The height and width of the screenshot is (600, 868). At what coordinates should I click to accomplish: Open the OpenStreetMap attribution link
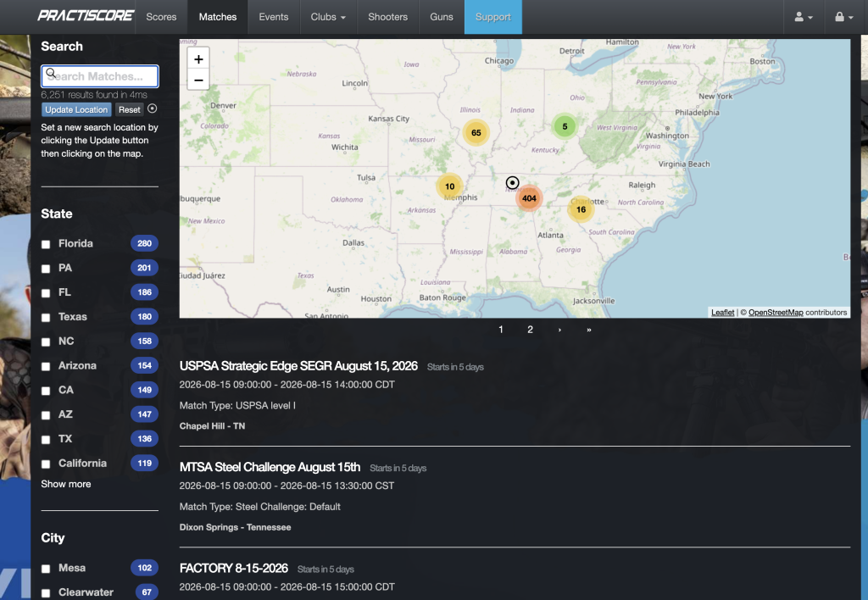click(x=776, y=312)
